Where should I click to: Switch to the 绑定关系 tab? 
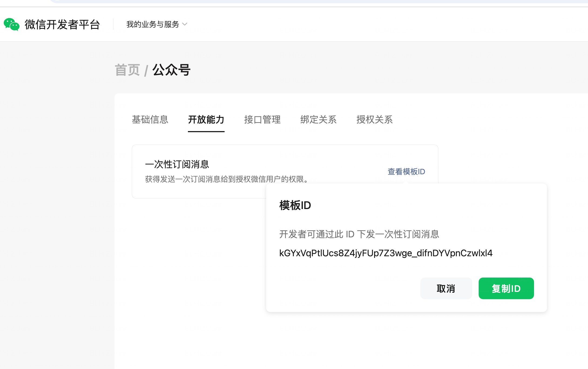tap(318, 119)
